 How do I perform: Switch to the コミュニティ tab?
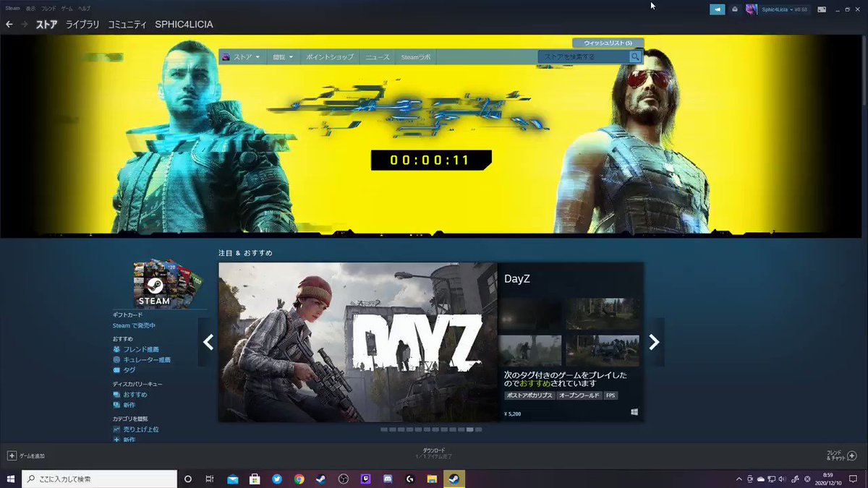pyautogui.click(x=127, y=25)
